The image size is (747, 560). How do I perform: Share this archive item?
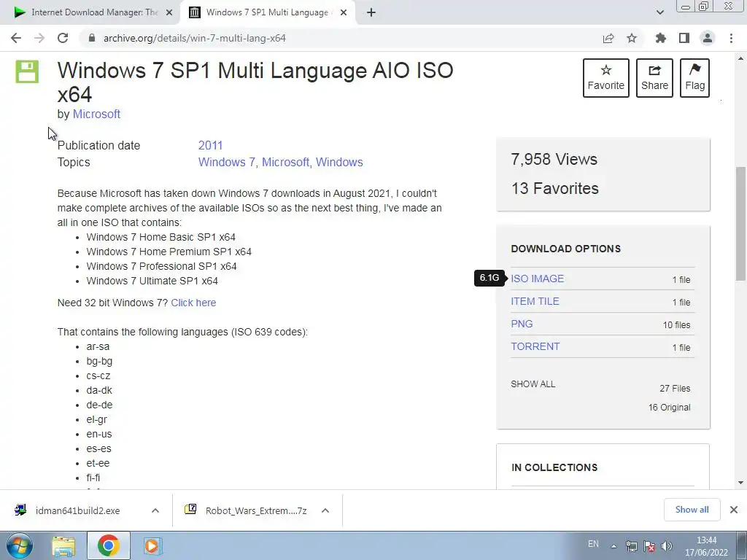coord(654,78)
